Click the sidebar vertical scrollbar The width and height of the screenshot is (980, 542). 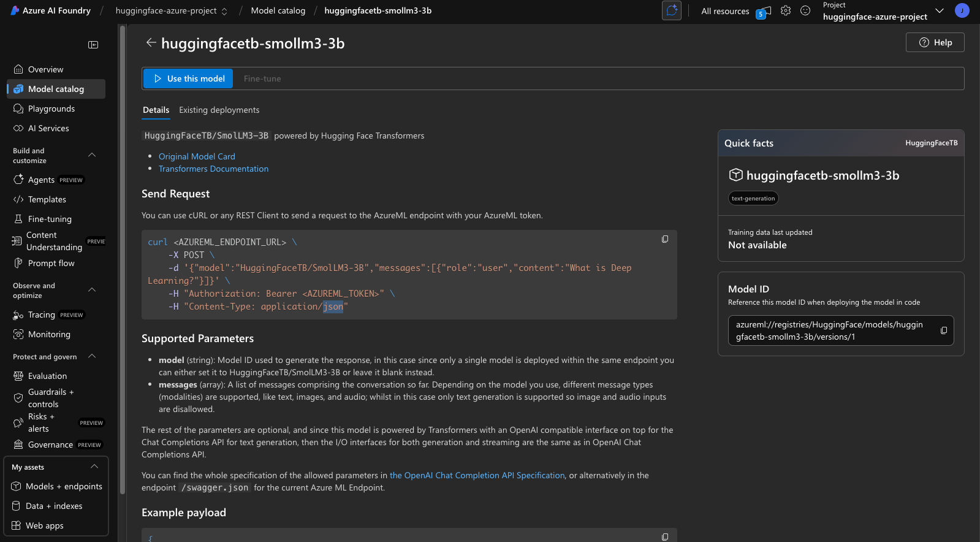point(123,258)
